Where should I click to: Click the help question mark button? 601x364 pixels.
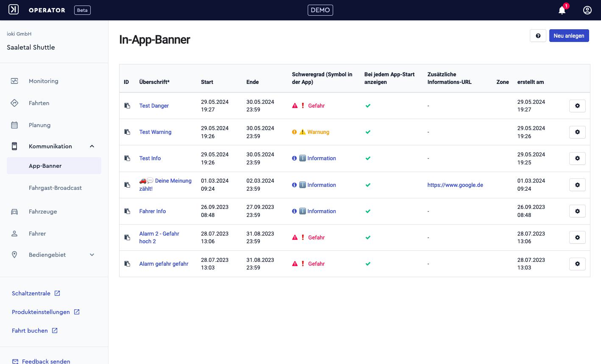[x=538, y=36]
